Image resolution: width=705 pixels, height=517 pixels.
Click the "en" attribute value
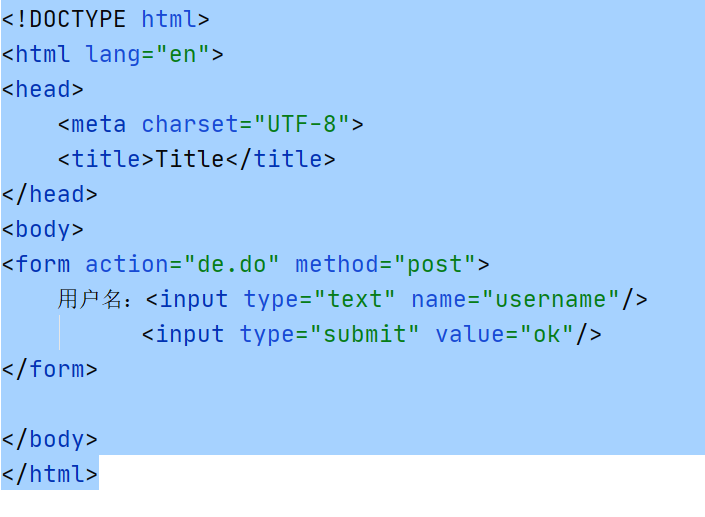coord(182,54)
